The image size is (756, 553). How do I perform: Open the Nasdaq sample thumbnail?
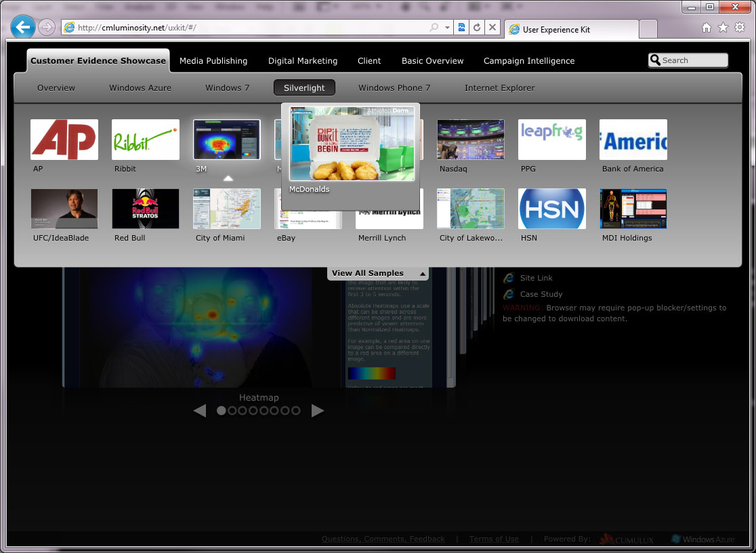(x=471, y=140)
